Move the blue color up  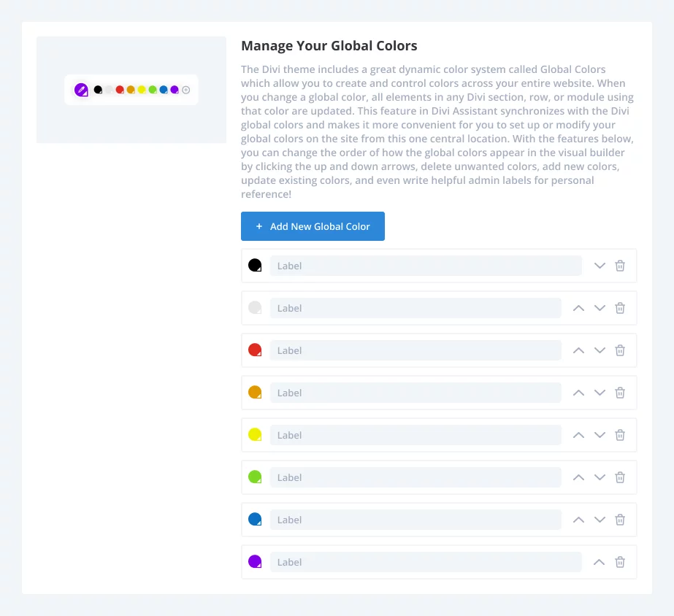(x=578, y=520)
